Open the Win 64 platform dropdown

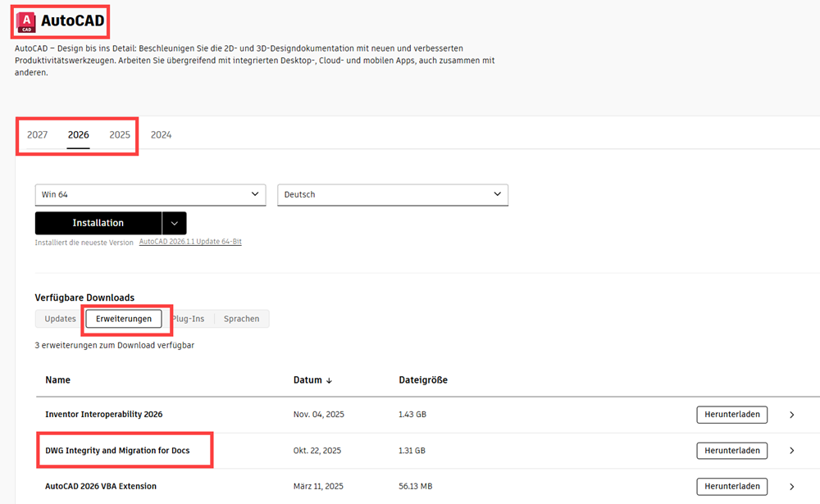coord(151,194)
